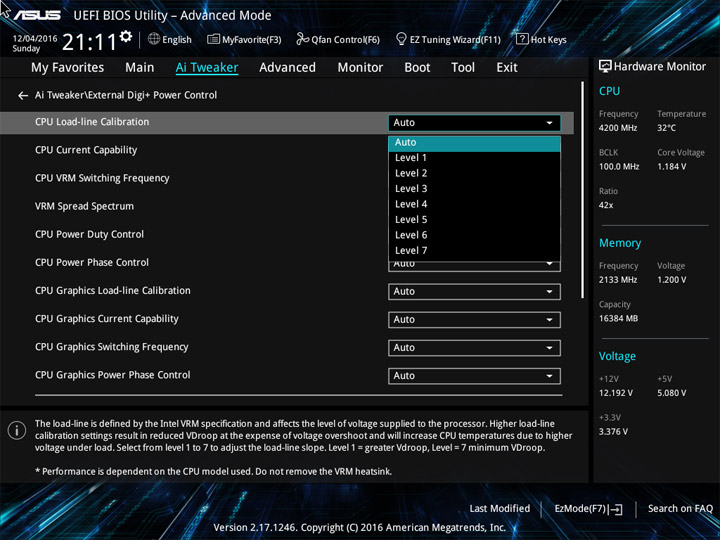This screenshot has width=720, height=540.
Task: Select the CPU Power Phase Control label
Action: click(x=92, y=262)
